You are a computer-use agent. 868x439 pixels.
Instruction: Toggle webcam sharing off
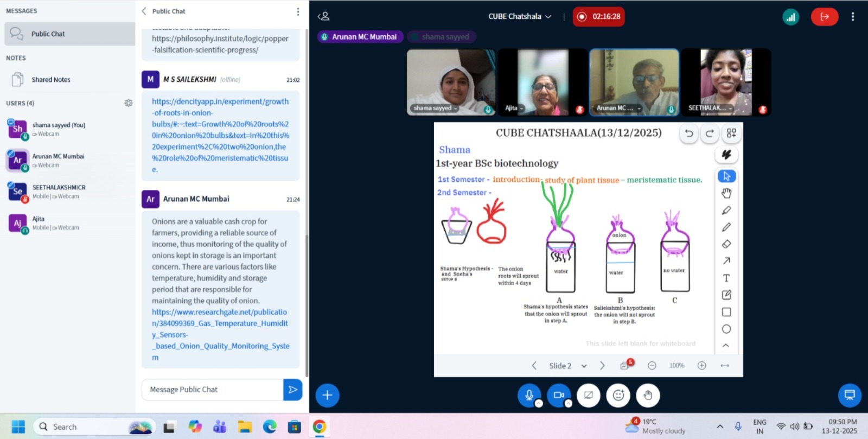pos(558,396)
